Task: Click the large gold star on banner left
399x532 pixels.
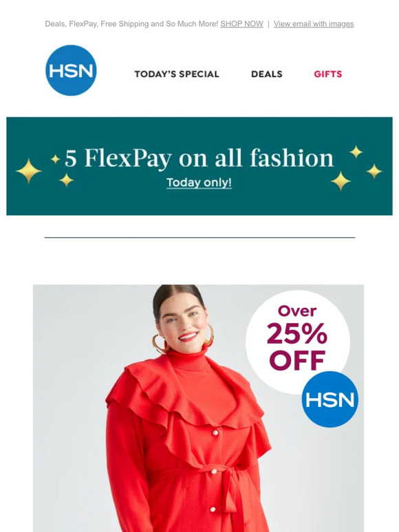Action: point(28,171)
